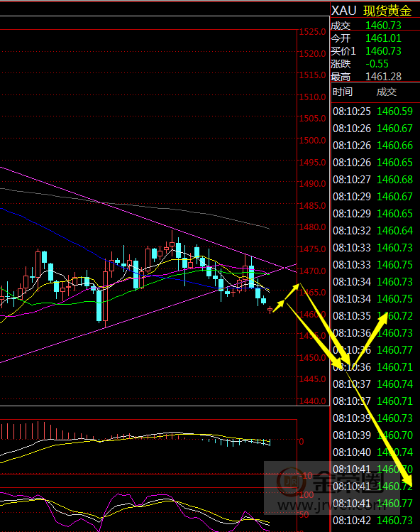This screenshot has width=420, height=532.
Task: Click the 1445.0 price axis label
Action: (x=312, y=379)
